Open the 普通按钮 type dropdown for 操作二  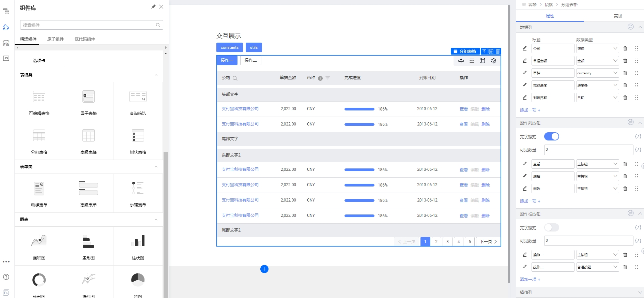598,267
